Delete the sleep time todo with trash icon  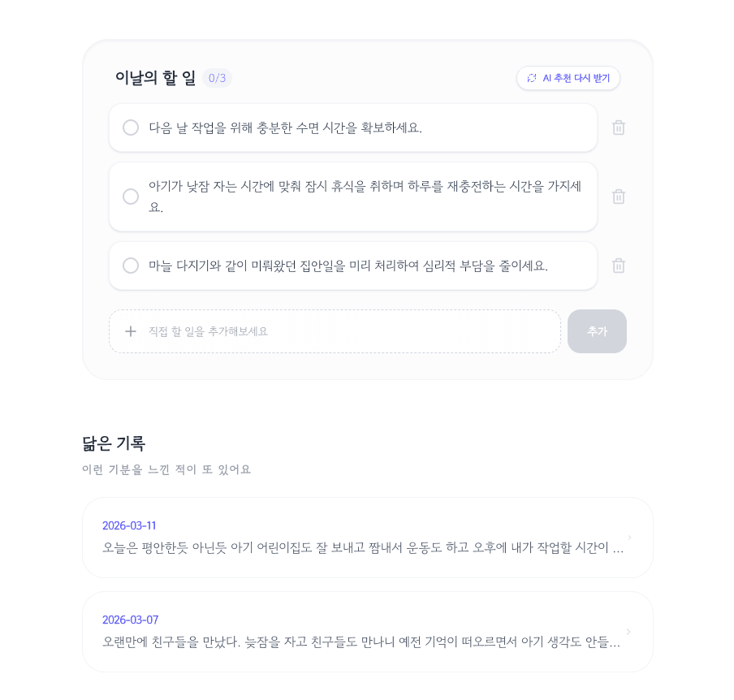coord(619,127)
